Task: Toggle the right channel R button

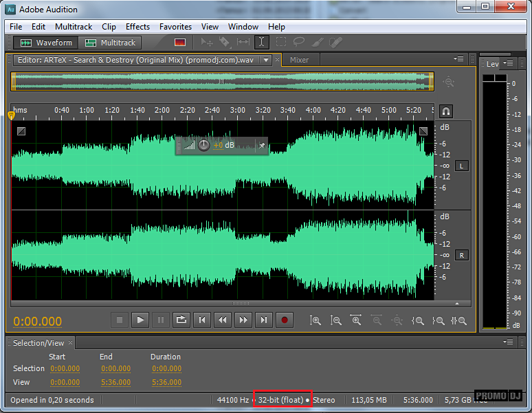Action: pos(461,255)
